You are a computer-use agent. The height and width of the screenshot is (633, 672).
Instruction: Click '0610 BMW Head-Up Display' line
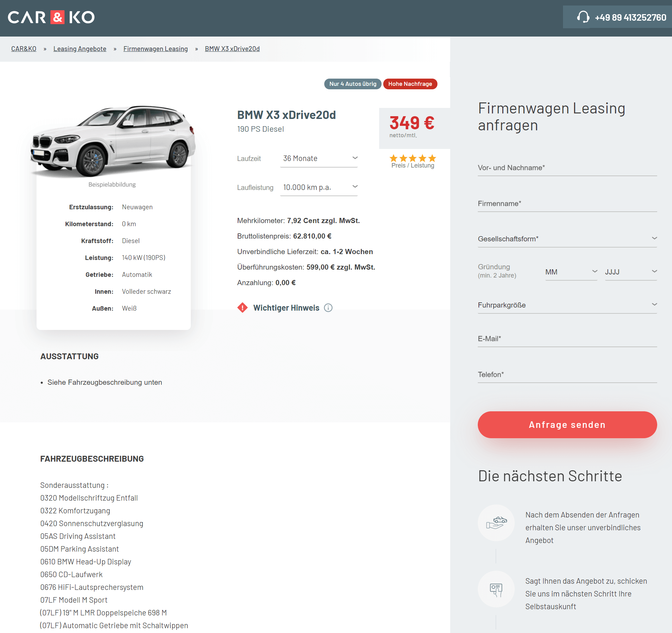(86, 562)
